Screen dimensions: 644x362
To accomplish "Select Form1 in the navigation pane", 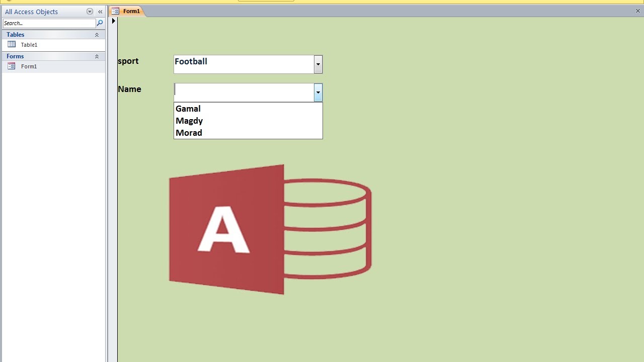I will point(53,66).
